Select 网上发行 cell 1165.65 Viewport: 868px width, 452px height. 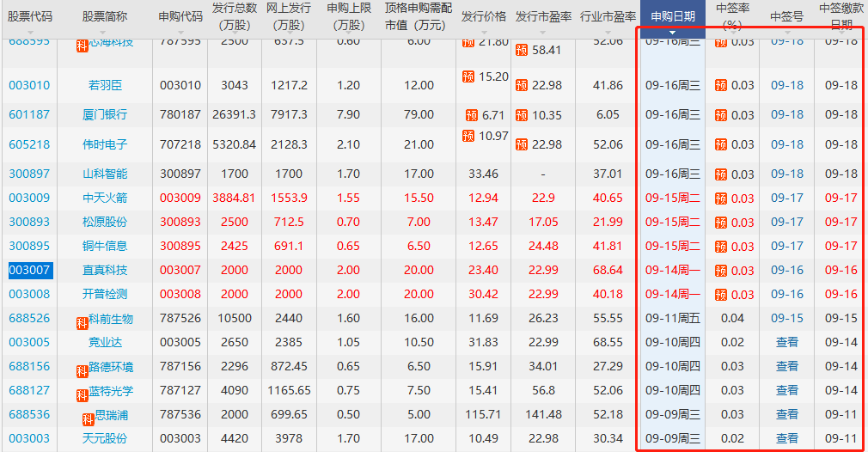pos(289,390)
